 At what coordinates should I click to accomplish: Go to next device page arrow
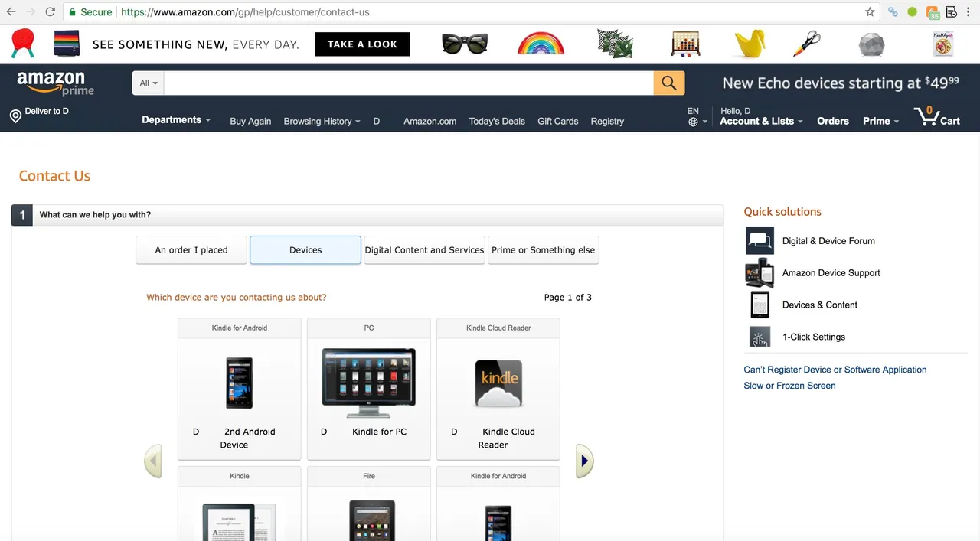point(584,461)
